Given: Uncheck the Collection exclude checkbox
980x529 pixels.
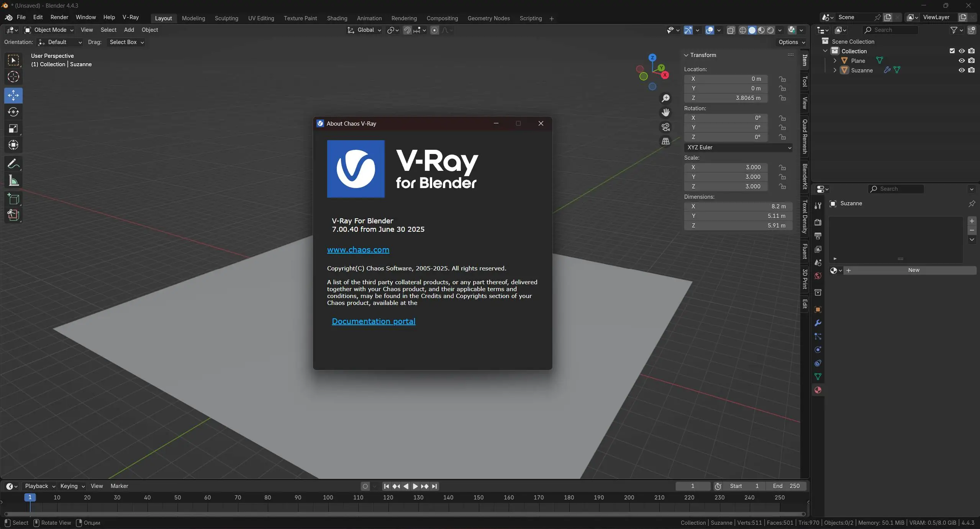Looking at the screenshot, I should tap(952, 51).
